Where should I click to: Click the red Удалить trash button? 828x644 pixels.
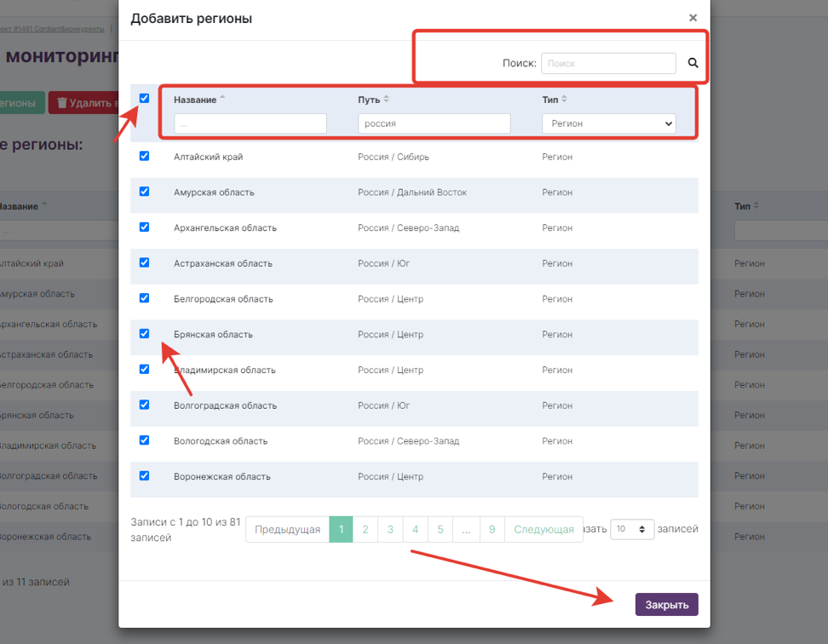pos(83,103)
